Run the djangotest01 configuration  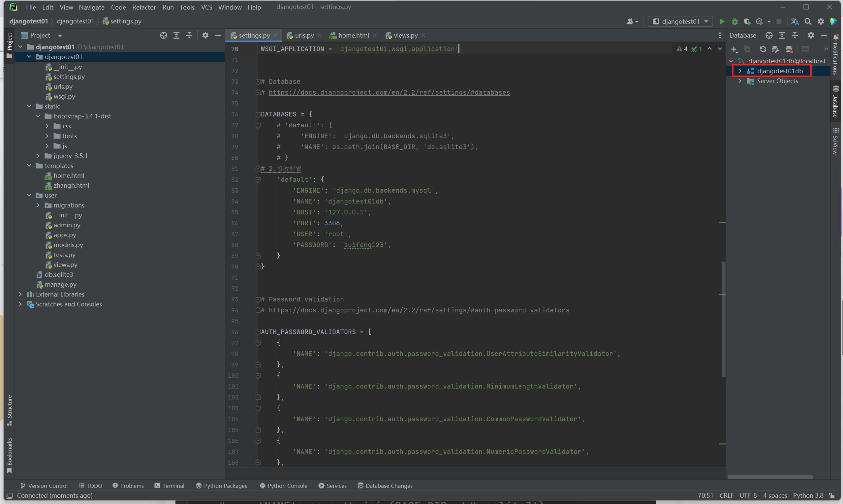pyautogui.click(x=722, y=21)
